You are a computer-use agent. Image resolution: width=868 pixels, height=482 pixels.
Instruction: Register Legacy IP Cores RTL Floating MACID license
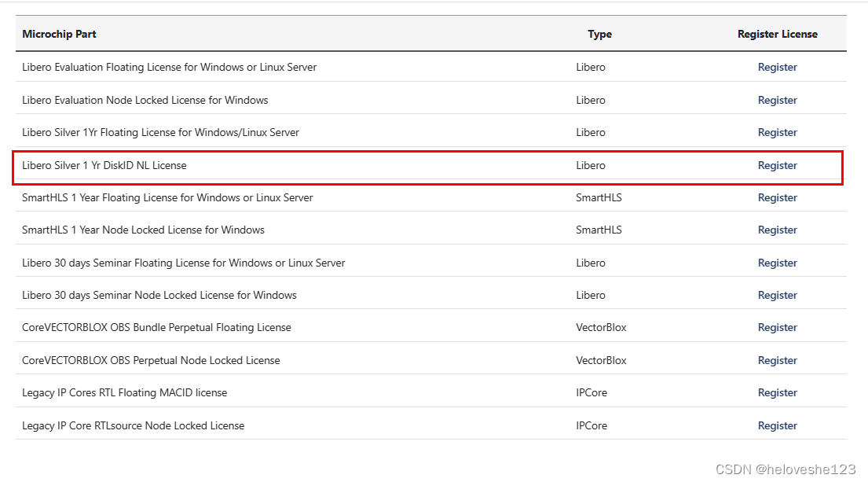click(777, 393)
